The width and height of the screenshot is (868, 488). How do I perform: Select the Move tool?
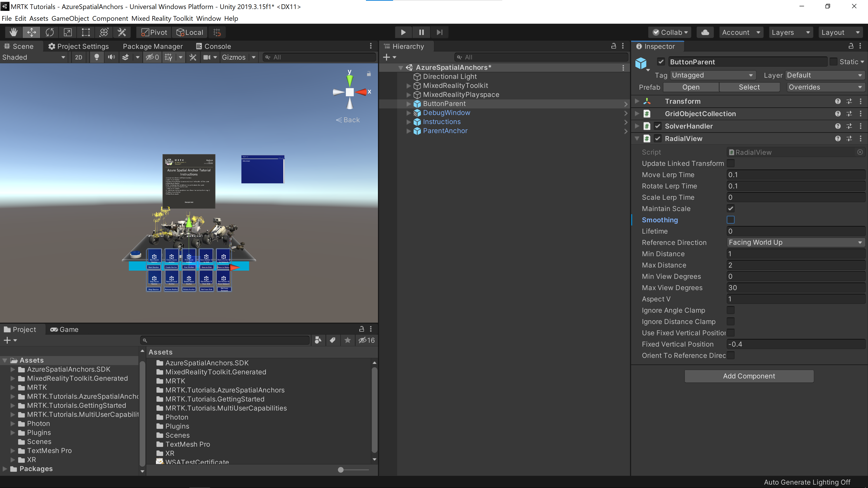pyautogui.click(x=31, y=32)
